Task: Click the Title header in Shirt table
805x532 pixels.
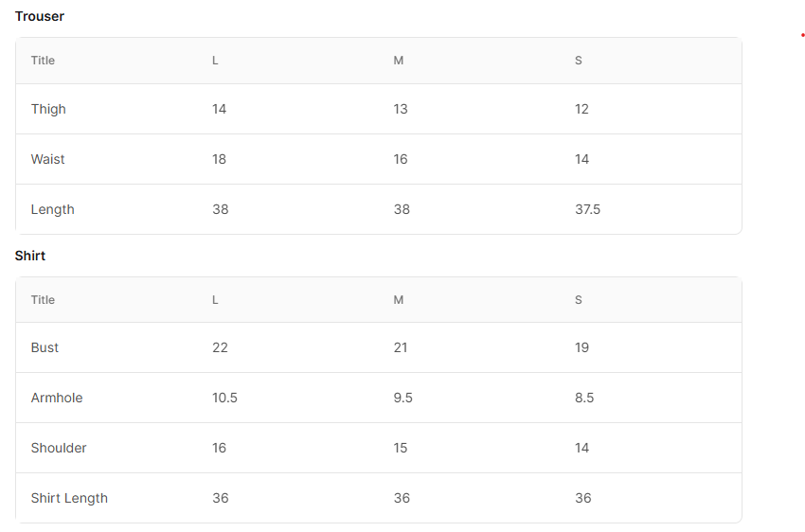Action: click(43, 300)
